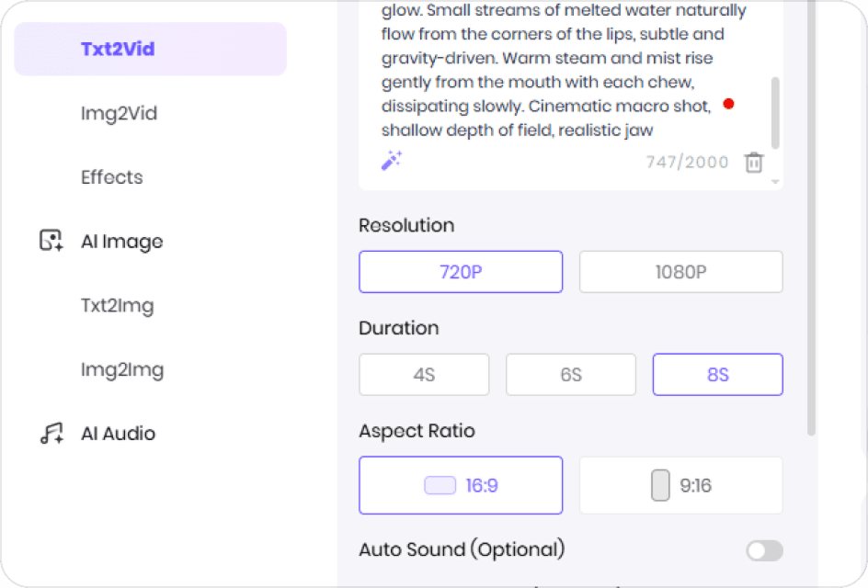The height and width of the screenshot is (588, 868).
Task: Click the 720P resolution button
Action: pyautogui.click(x=460, y=272)
